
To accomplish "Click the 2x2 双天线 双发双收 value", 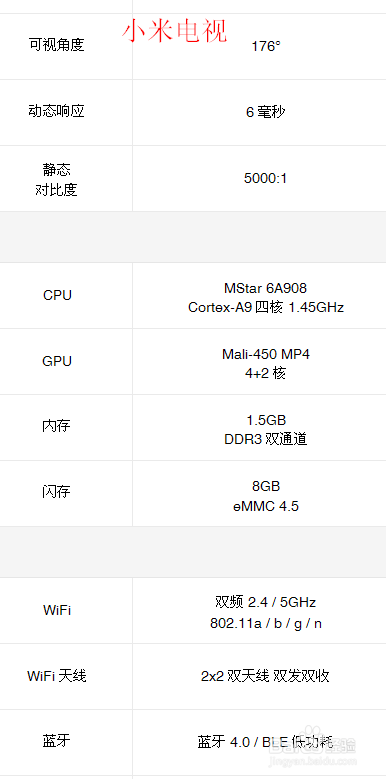I will 265,676.
